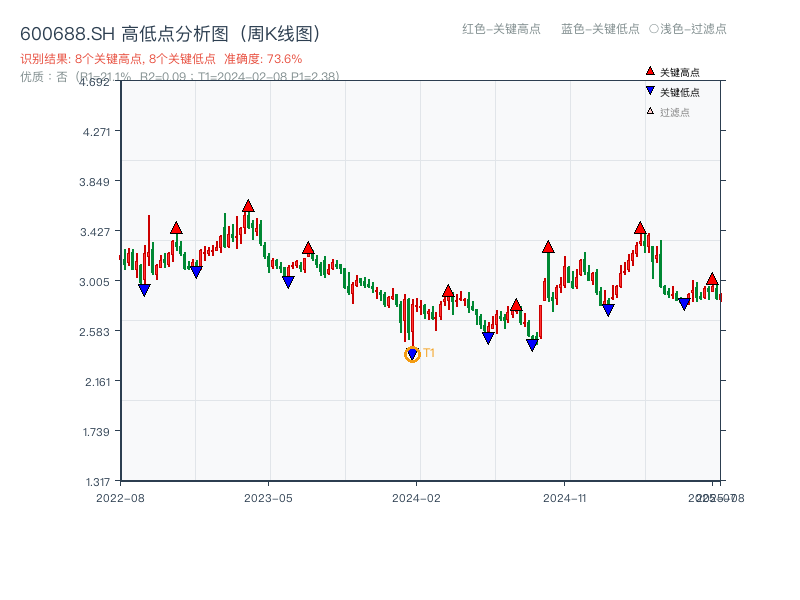This screenshot has width=800, height=600.
Task: Click the blue low marker just before 2024-11
Action: click(532, 345)
